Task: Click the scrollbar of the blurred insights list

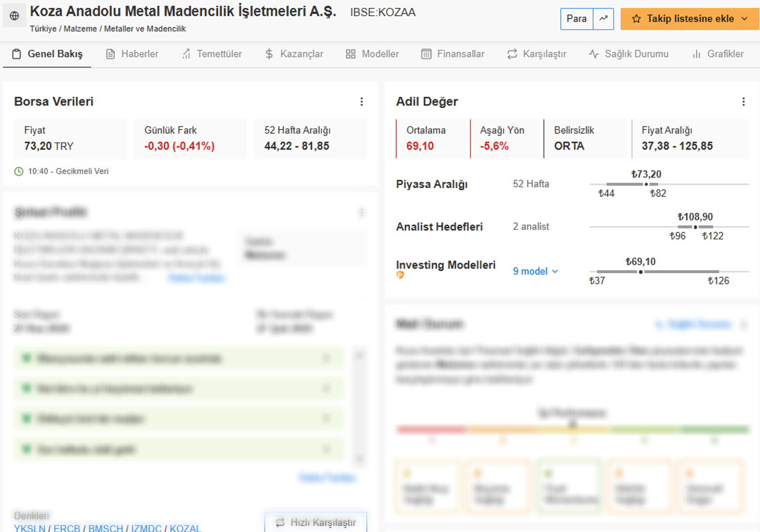Action: point(359,408)
